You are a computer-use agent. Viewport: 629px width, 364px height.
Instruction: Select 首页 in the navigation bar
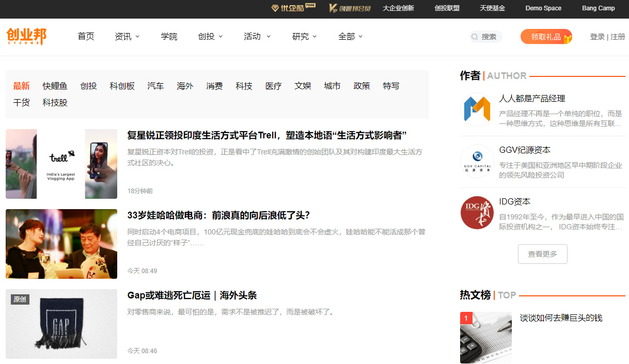tap(86, 37)
